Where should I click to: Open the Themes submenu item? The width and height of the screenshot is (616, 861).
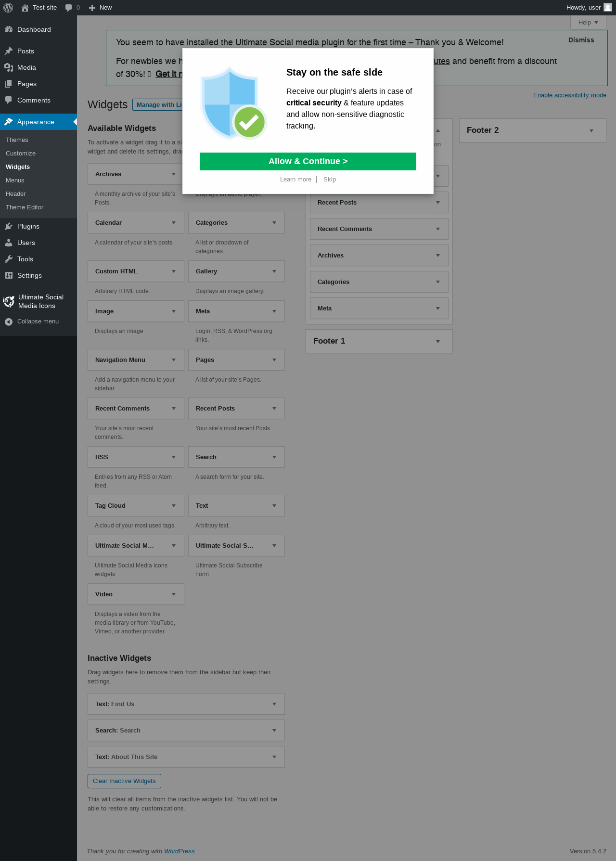[17, 140]
